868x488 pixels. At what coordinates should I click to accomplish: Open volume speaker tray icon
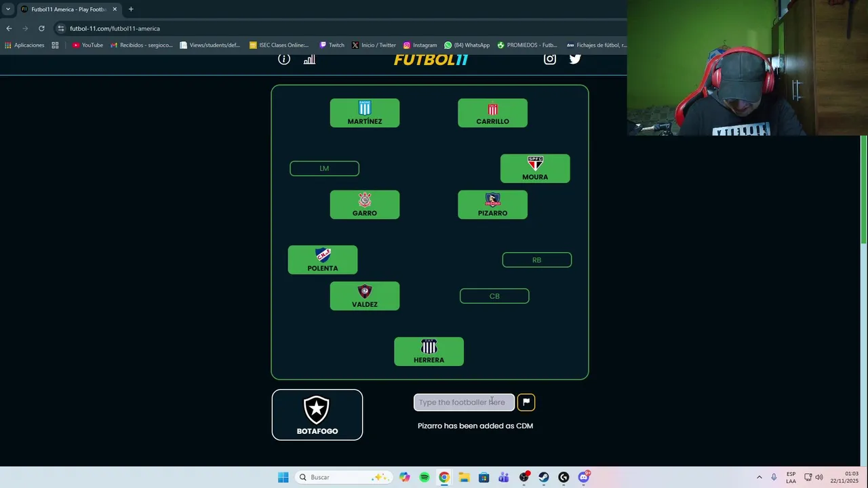(819, 477)
